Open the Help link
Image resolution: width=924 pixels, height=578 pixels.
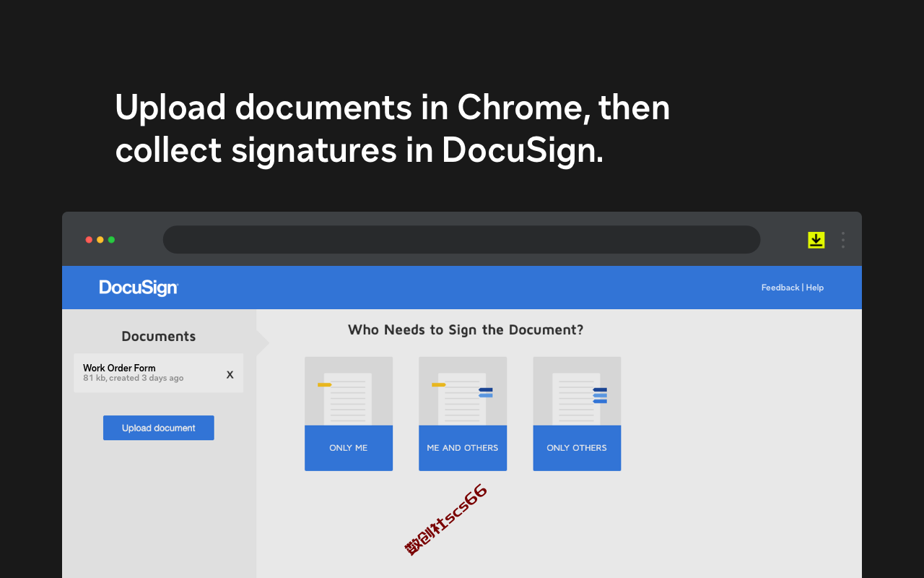815,288
